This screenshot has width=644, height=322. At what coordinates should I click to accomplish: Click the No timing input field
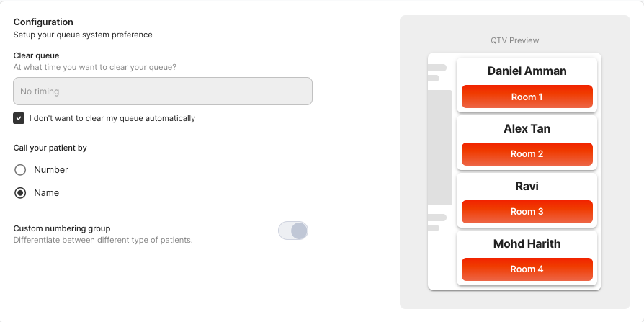(x=163, y=91)
